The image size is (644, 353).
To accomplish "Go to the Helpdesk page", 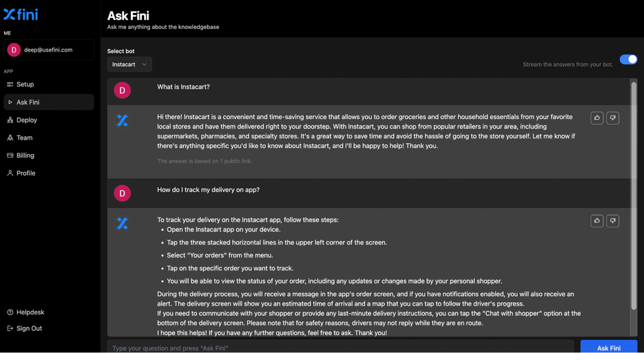I will [x=30, y=312].
